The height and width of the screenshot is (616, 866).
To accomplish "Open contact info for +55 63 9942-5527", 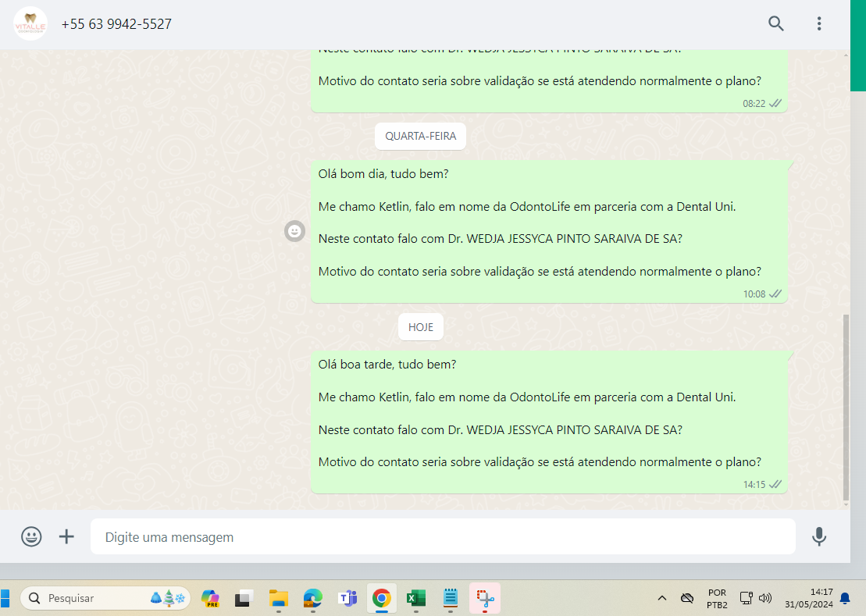I will coord(116,24).
